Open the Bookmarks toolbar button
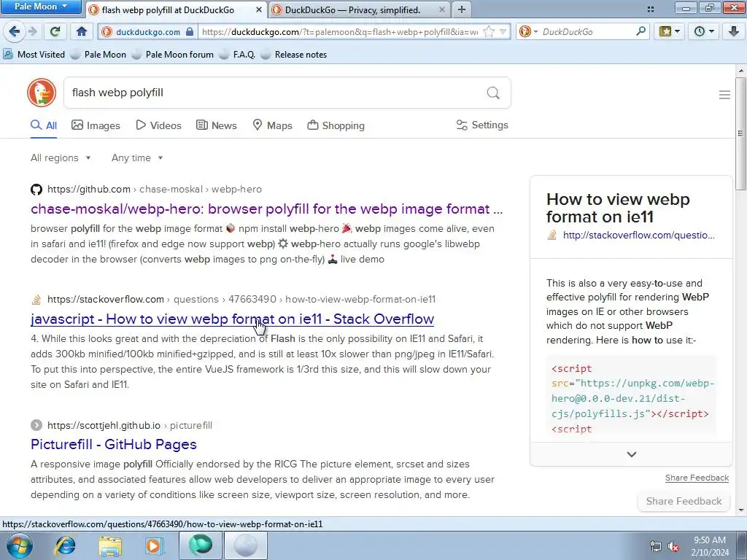This screenshot has width=747, height=560. click(669, 31)
